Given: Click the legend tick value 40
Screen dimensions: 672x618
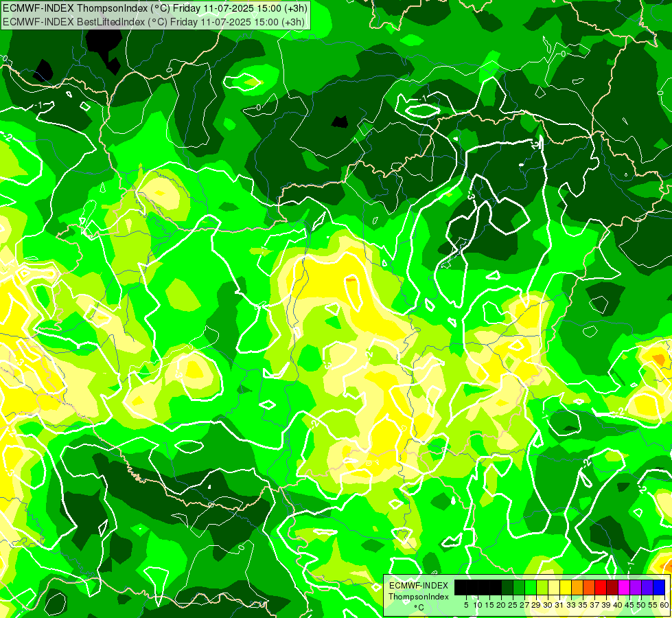Looking at the screenshot, I should pyautogui.click(x=618, y=605).
